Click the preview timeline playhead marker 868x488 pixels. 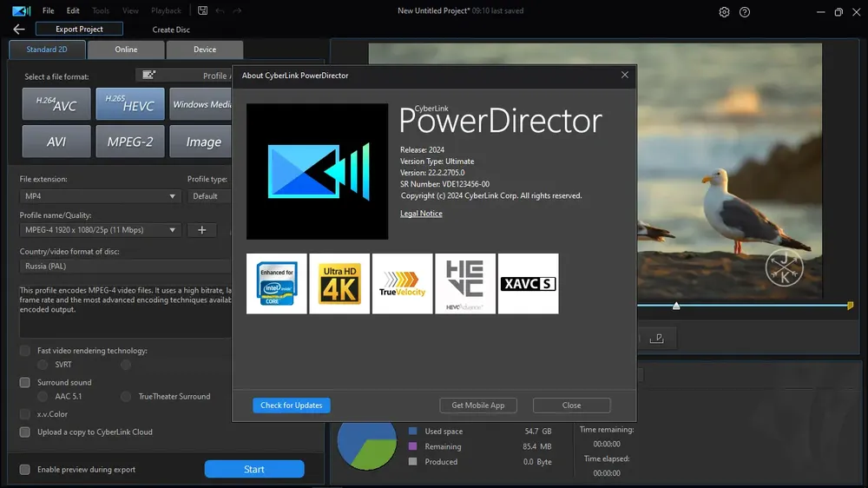click(676, 306)
